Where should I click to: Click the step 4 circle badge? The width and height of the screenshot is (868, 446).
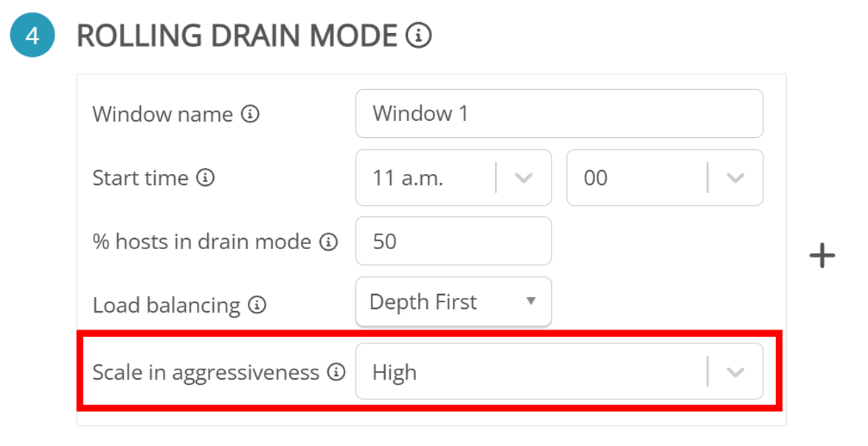pos(32,35)
